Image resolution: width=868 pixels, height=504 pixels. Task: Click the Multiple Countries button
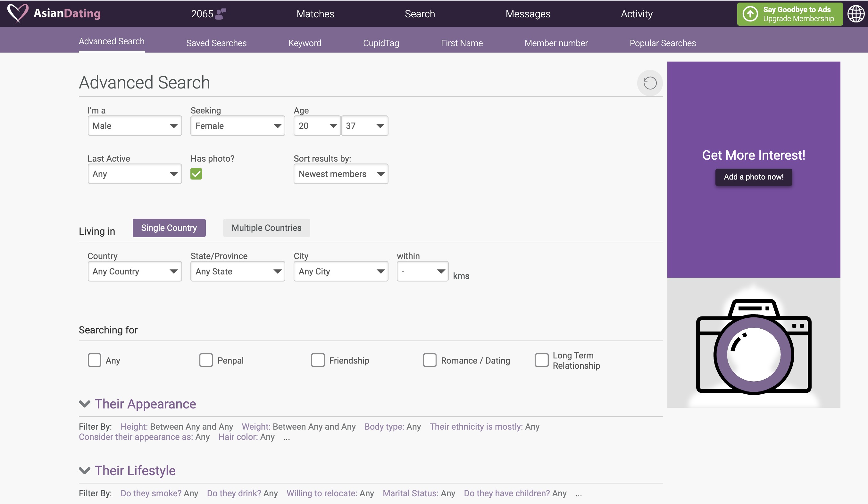coord(266,228)
